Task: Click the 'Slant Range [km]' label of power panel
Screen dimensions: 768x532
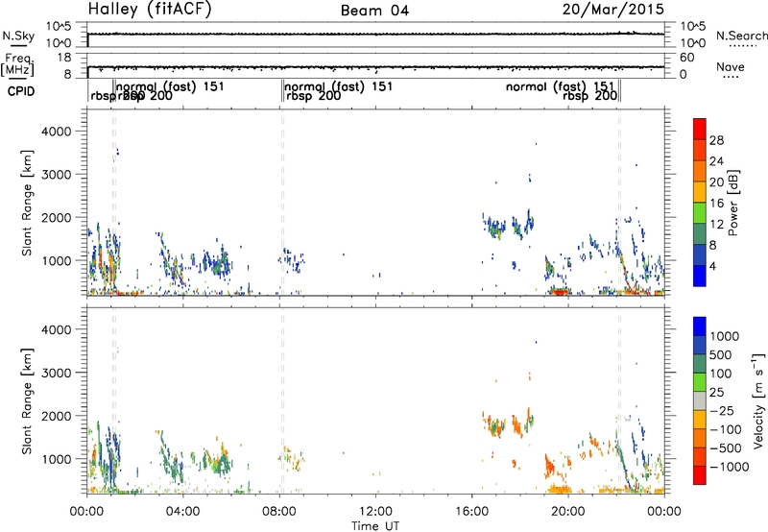Action: click(27, 203)
